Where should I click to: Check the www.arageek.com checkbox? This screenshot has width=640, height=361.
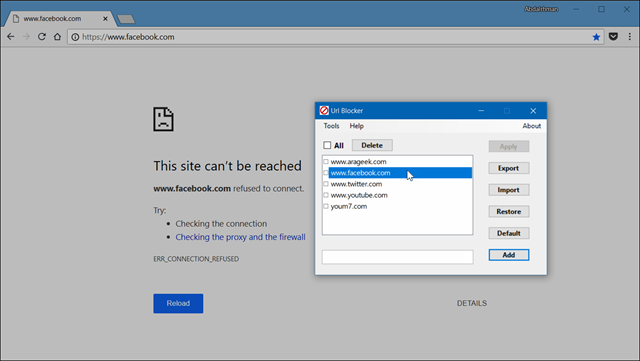pyautogui.click(x=326, y=162)
